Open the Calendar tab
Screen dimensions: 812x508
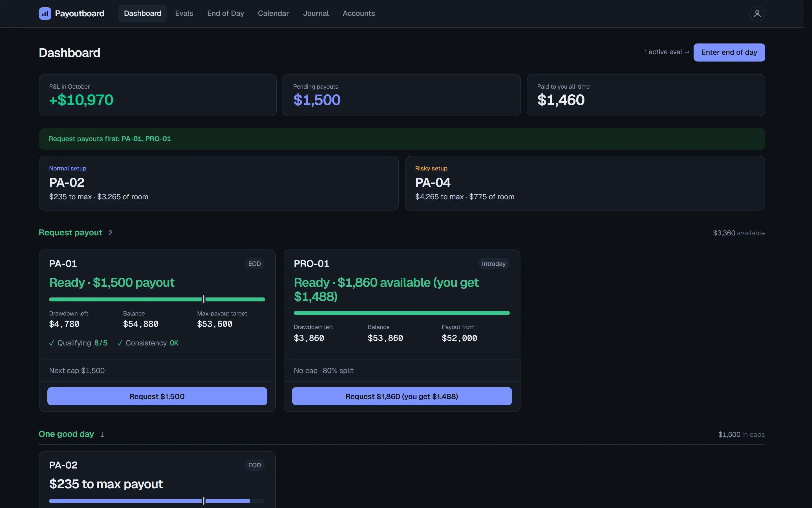pyautogui.click(x=273, y=14)
